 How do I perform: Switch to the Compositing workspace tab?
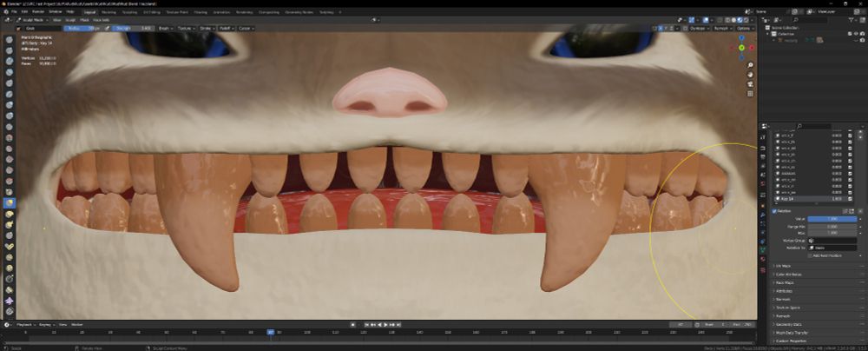pos(268,11)
